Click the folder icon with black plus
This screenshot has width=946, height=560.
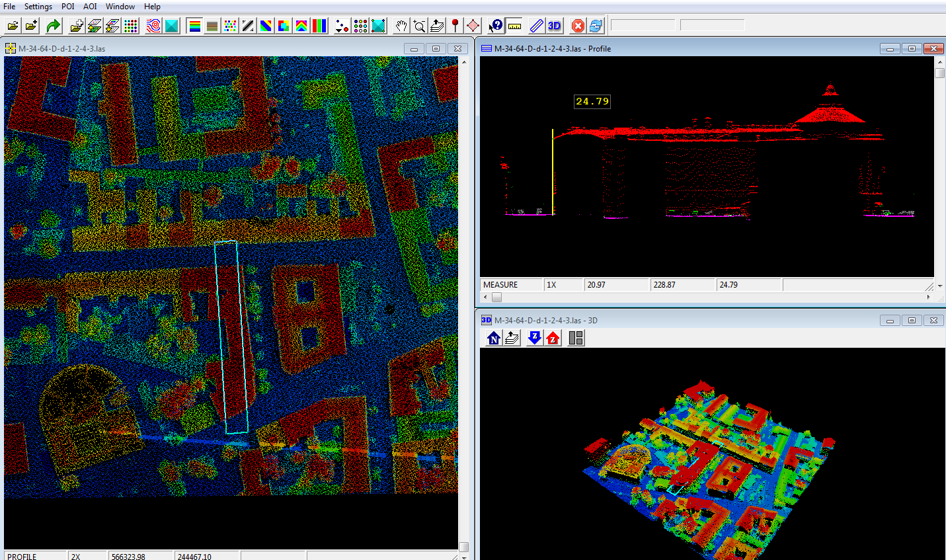point(32,26)
